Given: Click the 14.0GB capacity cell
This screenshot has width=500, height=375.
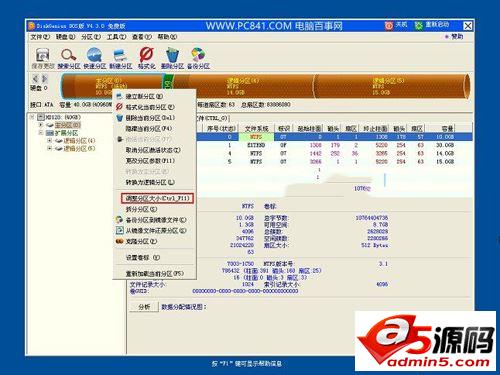Looking at the screenshot, I should click(445, 154).
